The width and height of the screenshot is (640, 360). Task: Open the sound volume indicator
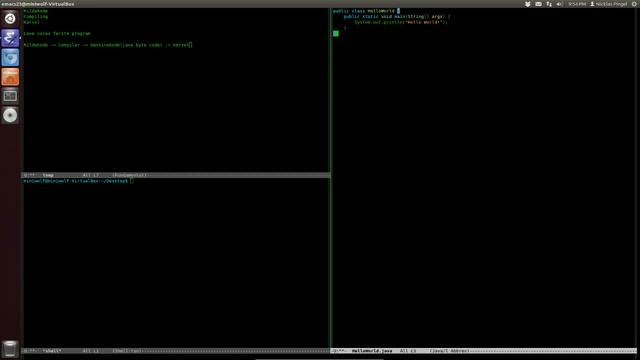pyautogui.click(x=559, y=4)
